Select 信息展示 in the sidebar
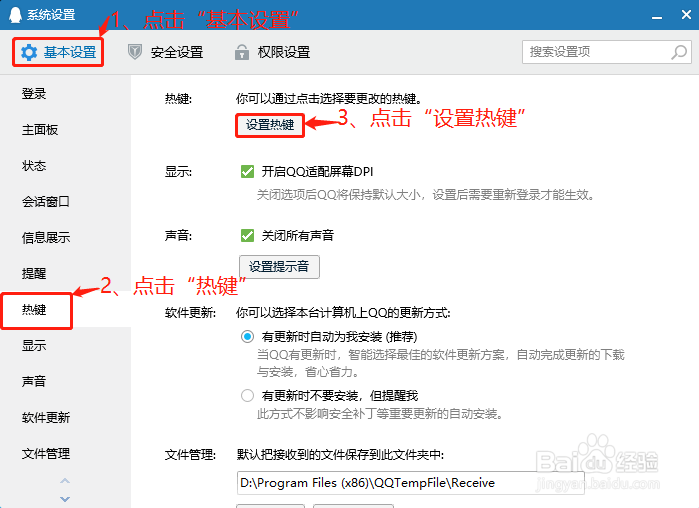Viewport: 699px width, 508px height. point(45,238)
